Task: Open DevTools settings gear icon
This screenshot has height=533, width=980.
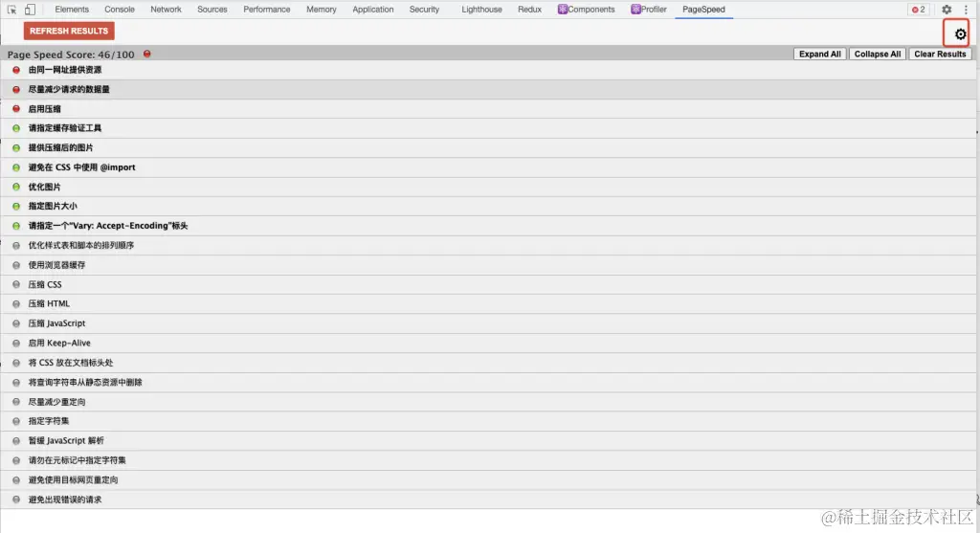Action: tap(947, 10)
